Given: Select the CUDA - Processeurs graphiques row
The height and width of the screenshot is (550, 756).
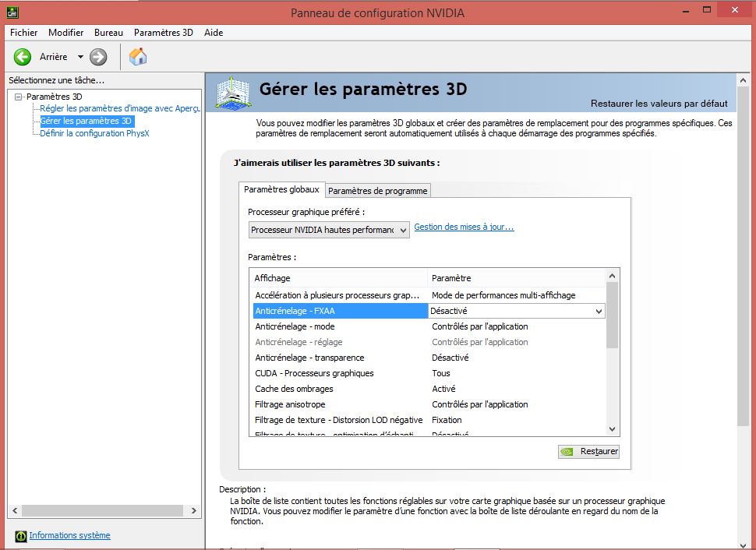Looking at the screenshot, I should (x=429, y=373).
